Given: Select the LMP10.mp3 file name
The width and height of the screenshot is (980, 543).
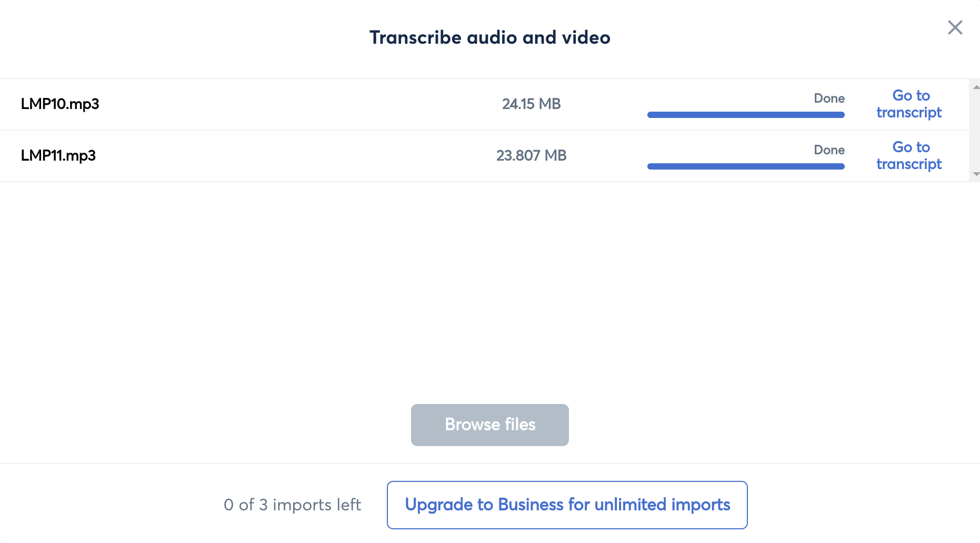Looking at the screenshot, I should point(60,104).
